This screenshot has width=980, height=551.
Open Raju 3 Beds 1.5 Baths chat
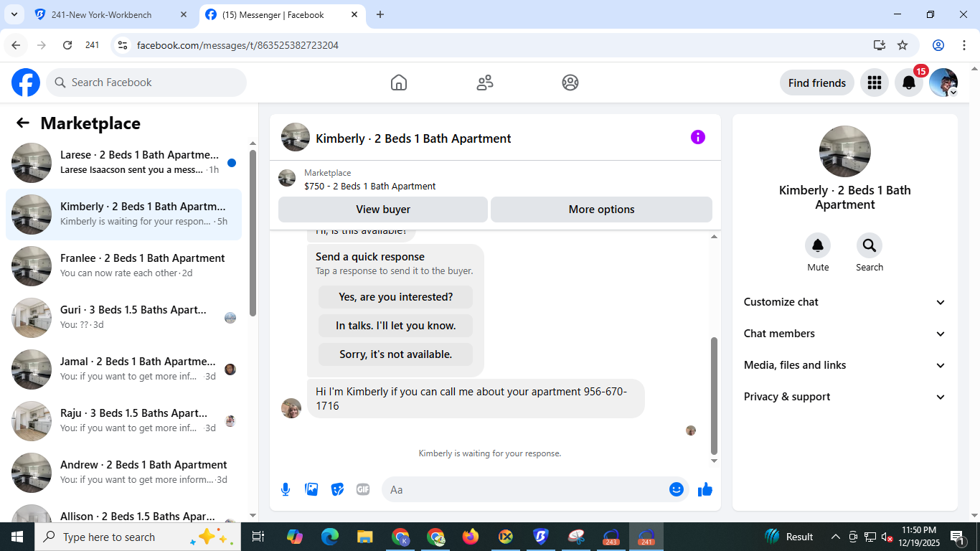(x=123, y=421)
